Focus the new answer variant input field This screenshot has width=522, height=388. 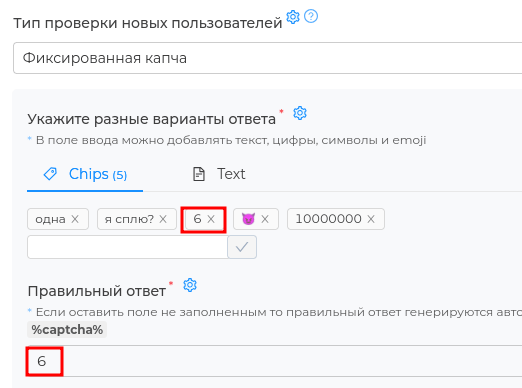click(x=128, y=247)
